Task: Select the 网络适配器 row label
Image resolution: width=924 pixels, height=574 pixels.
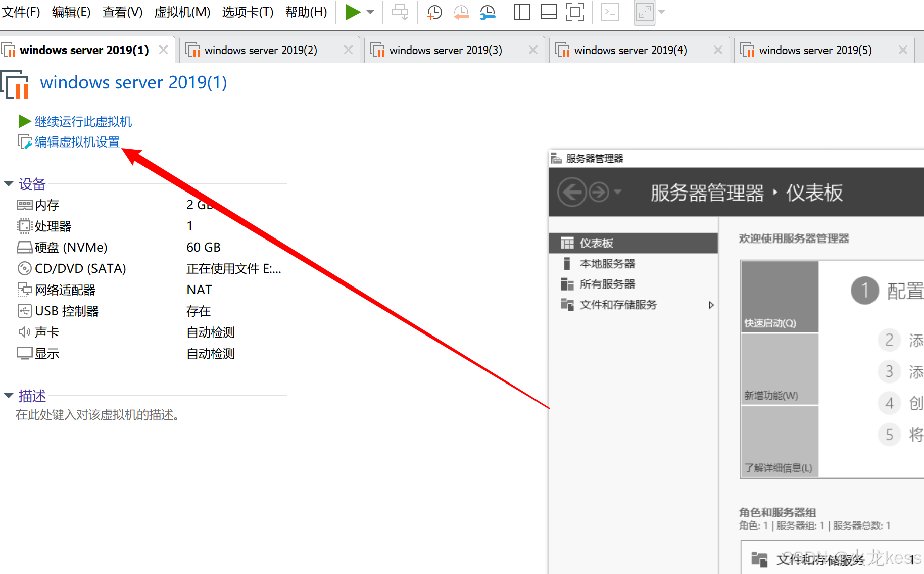Action: [x=65, y=290]
